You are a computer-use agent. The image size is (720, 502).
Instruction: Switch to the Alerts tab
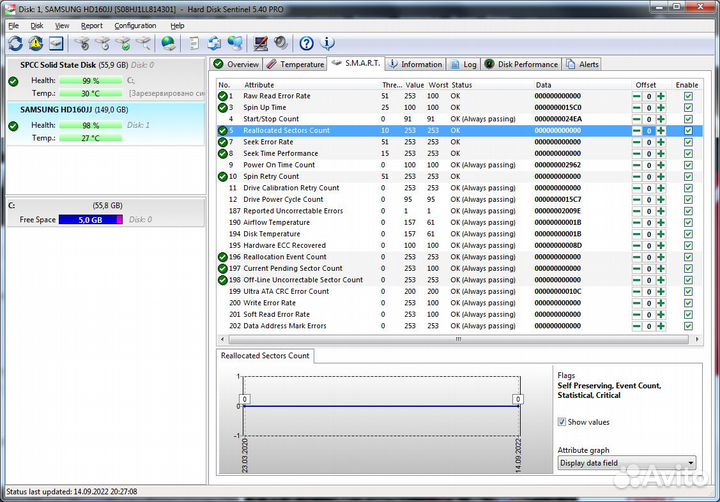click(582, 64)
